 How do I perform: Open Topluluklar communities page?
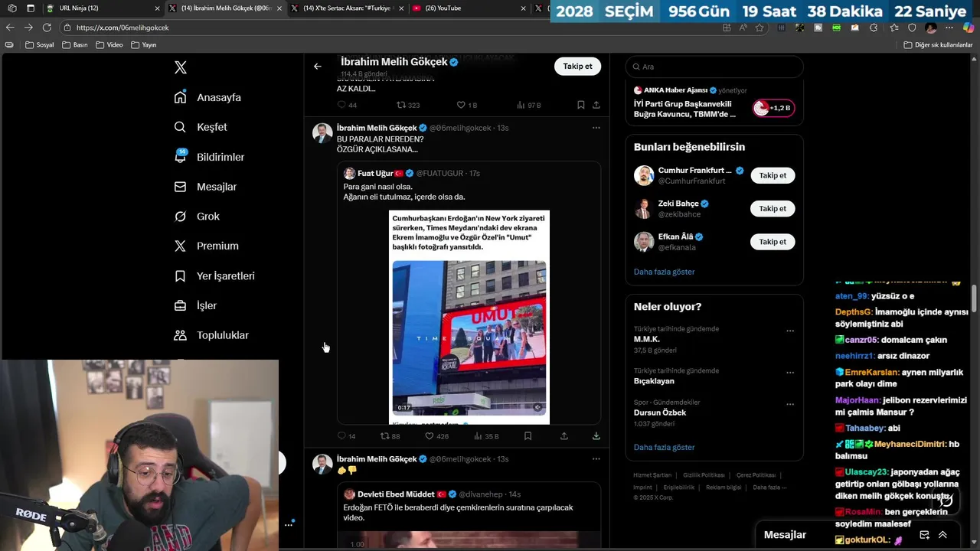point(211,335)
